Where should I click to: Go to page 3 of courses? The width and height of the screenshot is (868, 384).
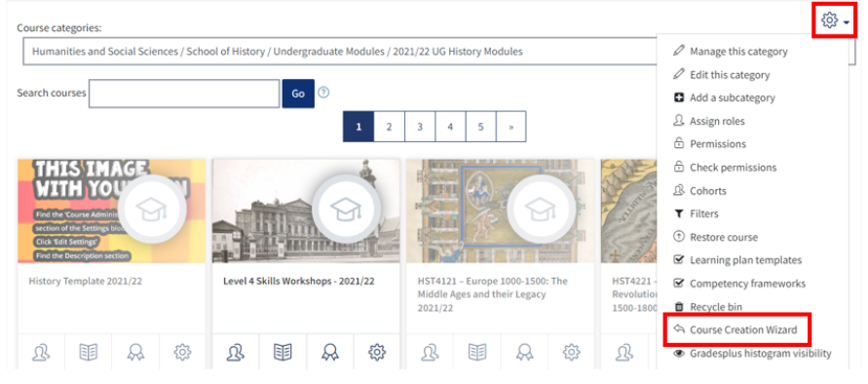pyautogui.click(x=420, y=127)
